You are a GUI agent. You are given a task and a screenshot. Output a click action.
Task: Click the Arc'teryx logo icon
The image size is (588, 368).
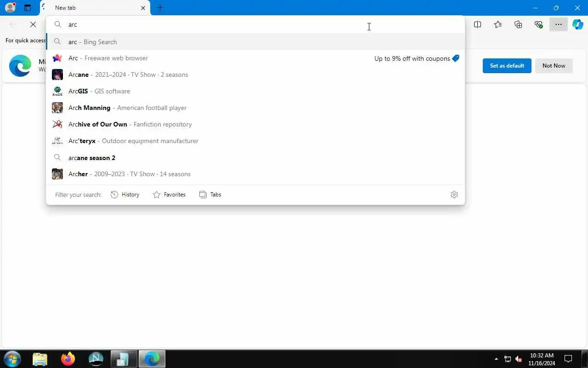[x=57, y=141]
